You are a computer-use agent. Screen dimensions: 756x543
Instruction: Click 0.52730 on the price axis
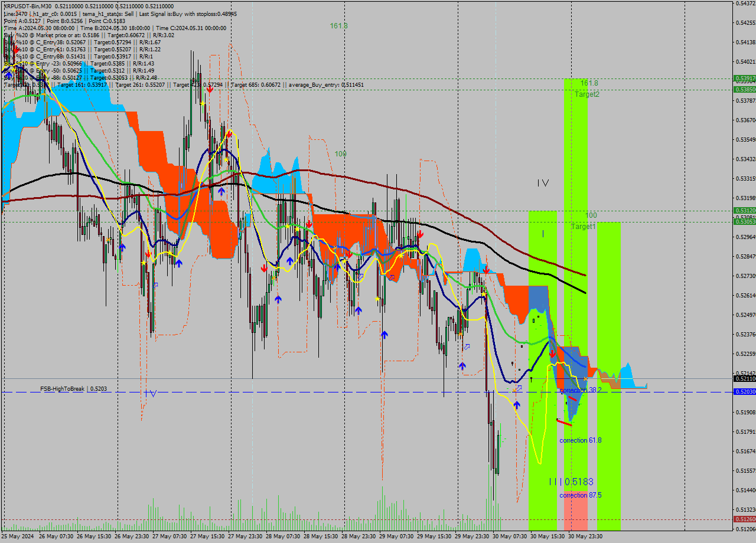tap(745, 276)
